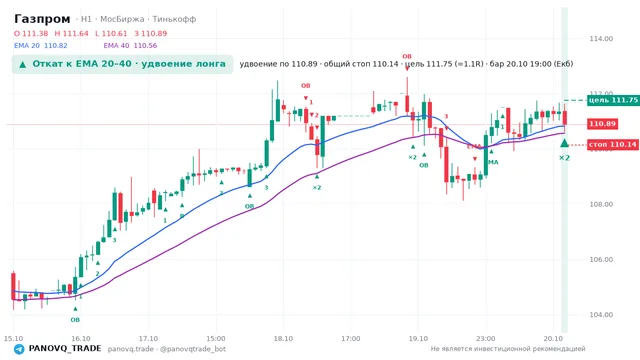The width and height of the screenshot is (640, 360).
Task: Click the 15.10 date axis label
Action: click(x=13, y=339)
